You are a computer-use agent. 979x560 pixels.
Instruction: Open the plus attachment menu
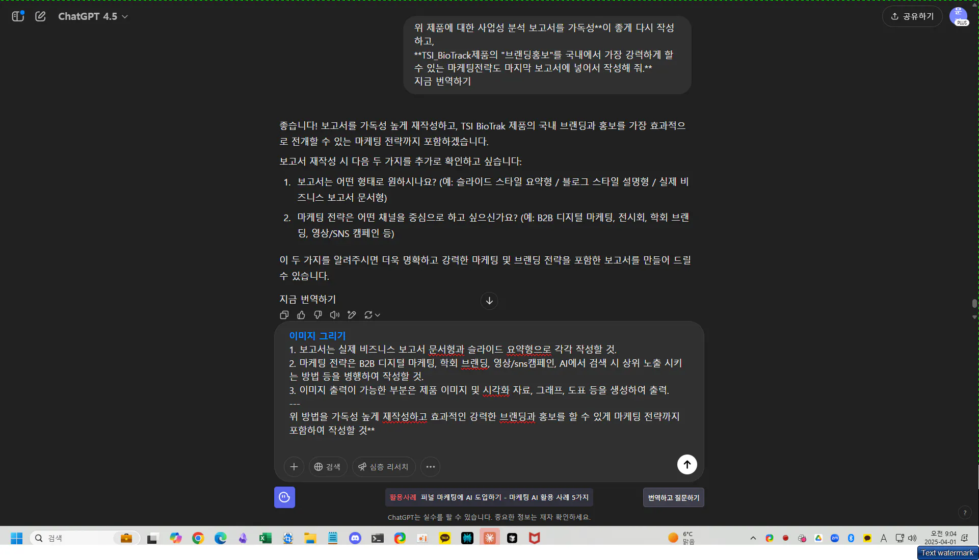click(x=294, y=467)
